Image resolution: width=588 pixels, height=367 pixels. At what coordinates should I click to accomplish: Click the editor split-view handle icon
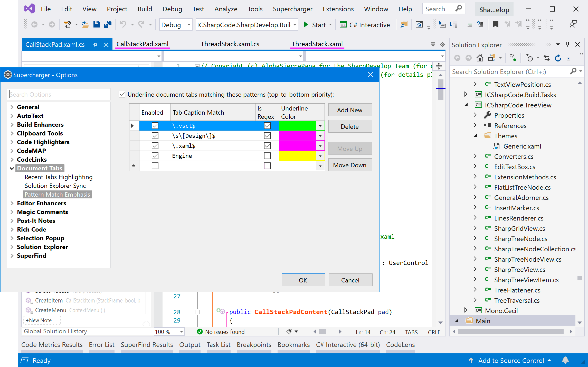coord(439,66)
